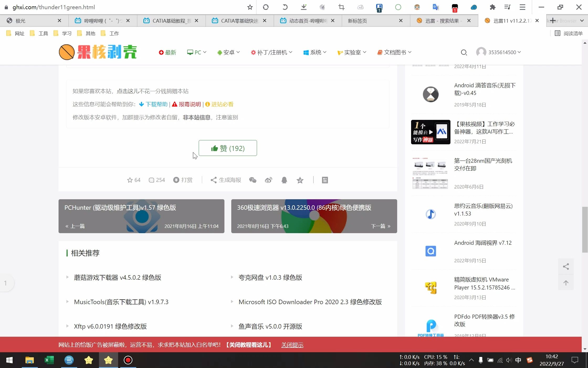Screen dimensions: 588x368
Task: Expand the PC menu dropdown
Action: pyautogui.click(x=197, y=52)
